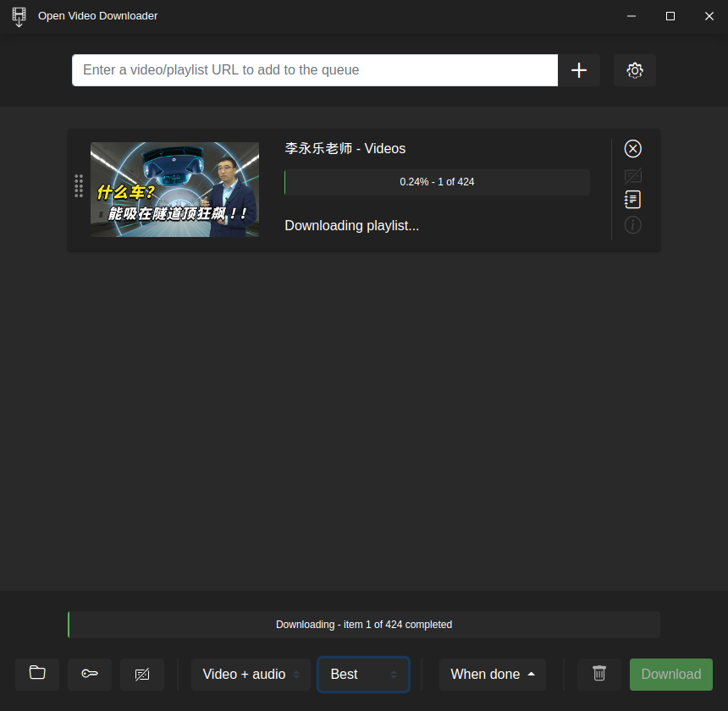Viewport: 728px width, 711px height.
Task: Open the playlist video list icon
Action: (633, 200)
